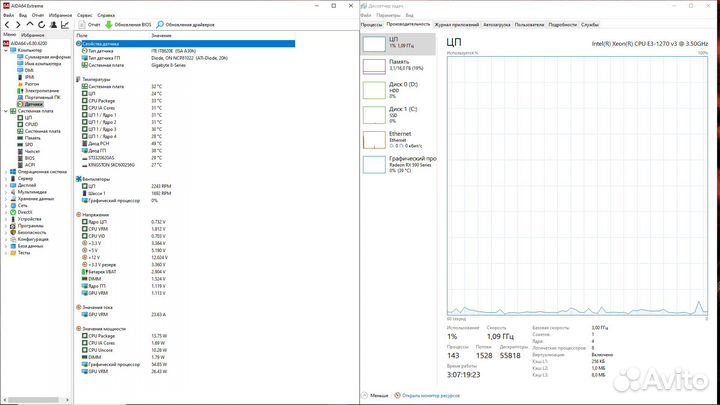Open the graph icon in AIDA64 toolbar
The width and height of the screenshot is (720, 405).
tap(65, 25)
